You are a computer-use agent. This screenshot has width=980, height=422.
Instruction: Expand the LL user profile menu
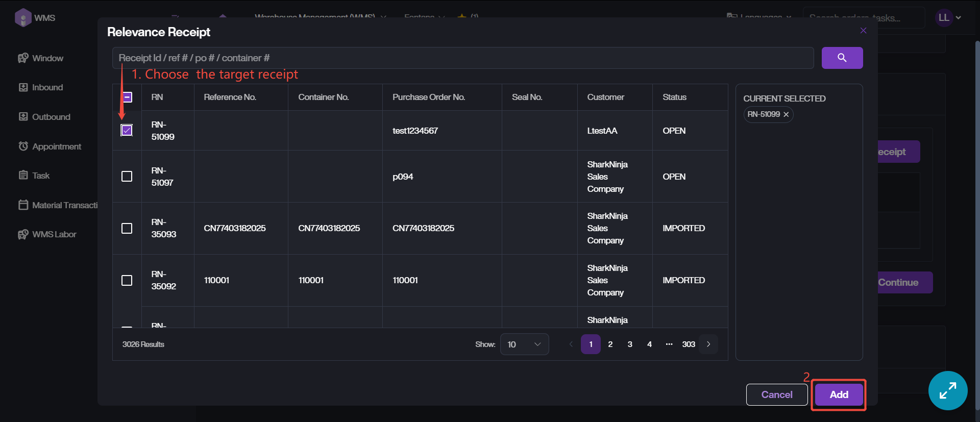click(x=948, y=18)
